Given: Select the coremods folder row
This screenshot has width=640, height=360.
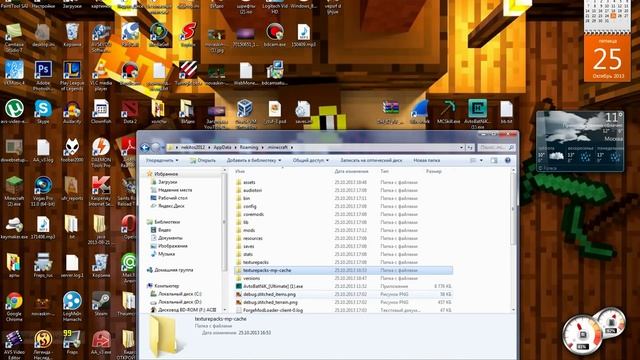Looking at the screenshot, I should tap(343, 214).
